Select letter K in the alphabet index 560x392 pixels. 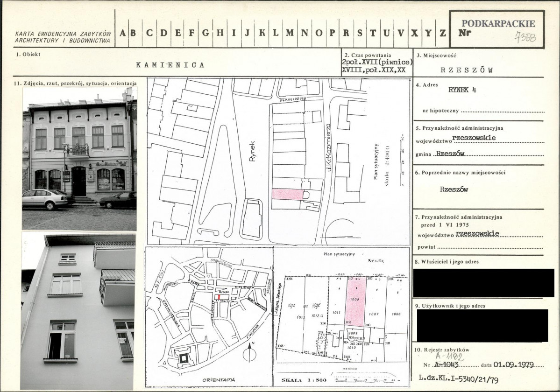262,33
